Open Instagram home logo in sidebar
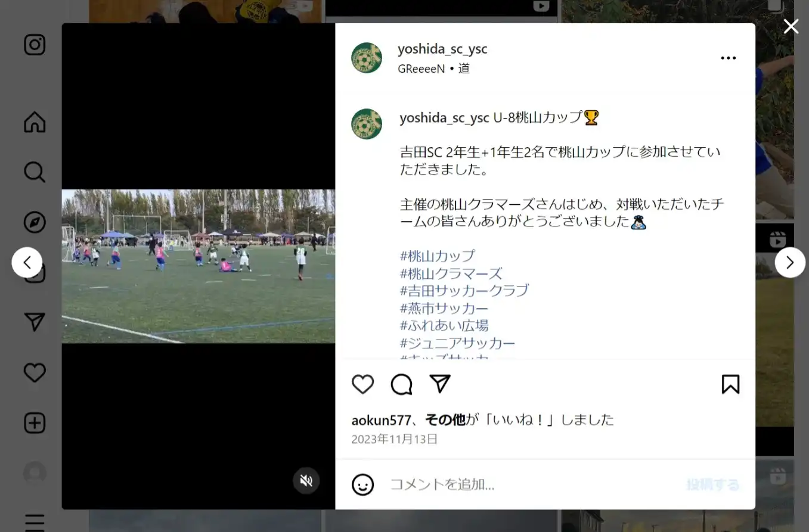809x532 pixels. [x=35, y=45]
